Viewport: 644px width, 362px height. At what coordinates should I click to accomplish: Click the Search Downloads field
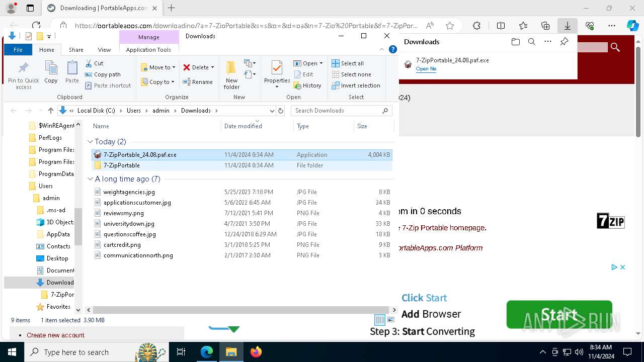tap(342, 111)
